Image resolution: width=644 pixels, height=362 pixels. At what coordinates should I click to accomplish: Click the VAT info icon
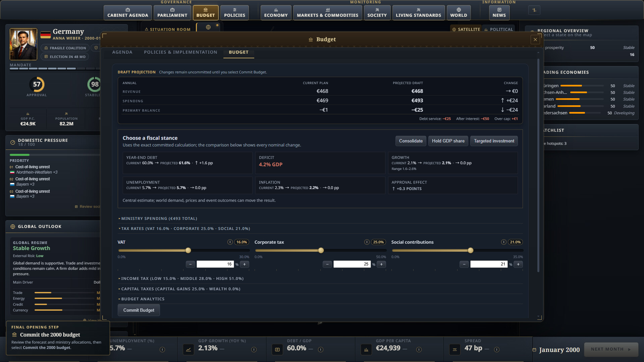click(230, 242)
